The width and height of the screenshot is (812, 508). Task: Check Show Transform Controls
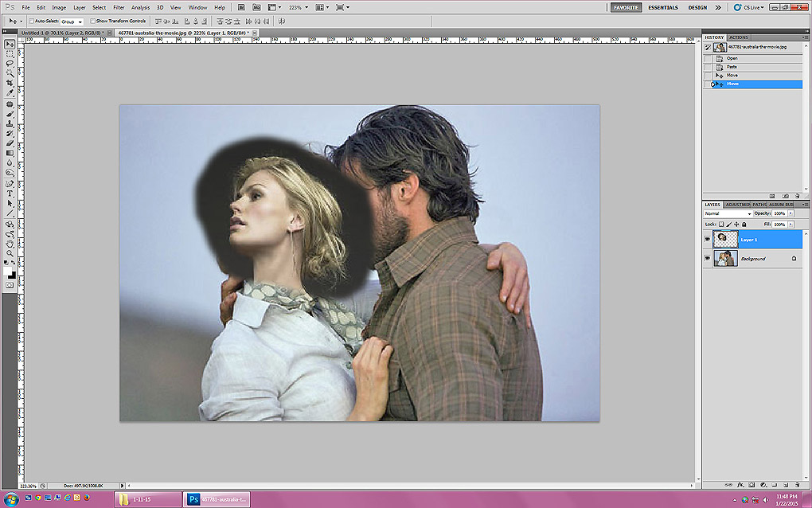pyautogui.click(x=93, y=21)
